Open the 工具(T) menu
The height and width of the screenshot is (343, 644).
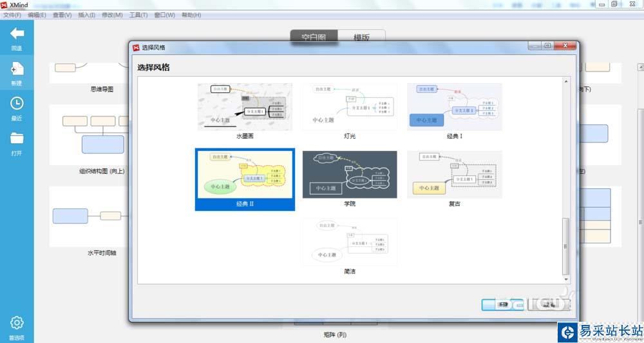click(138, 15)
